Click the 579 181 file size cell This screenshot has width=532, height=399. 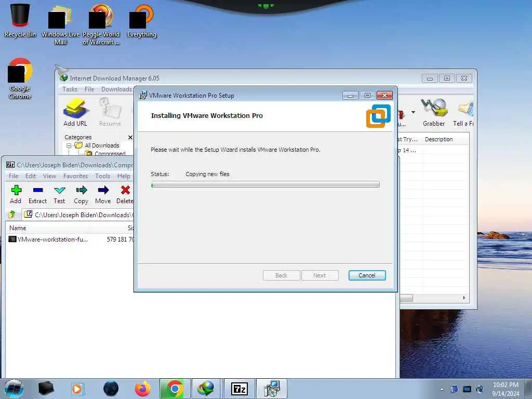click(x=120, y=239)
